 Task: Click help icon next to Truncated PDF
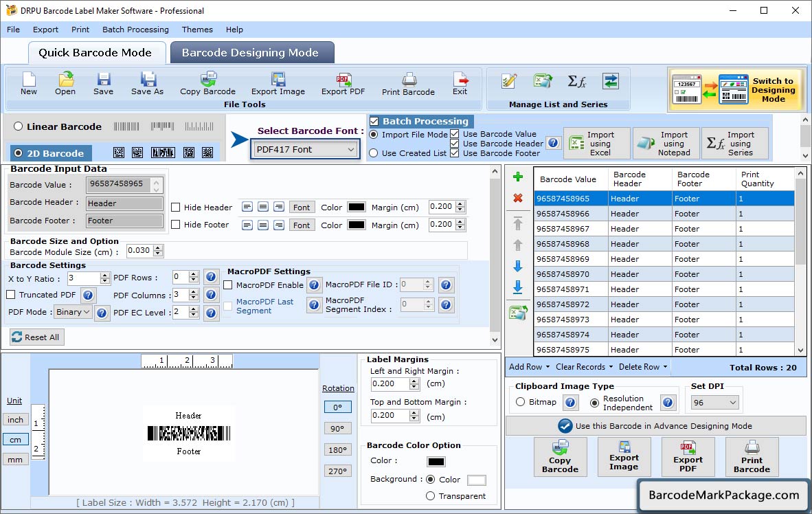tap(88, 295)
